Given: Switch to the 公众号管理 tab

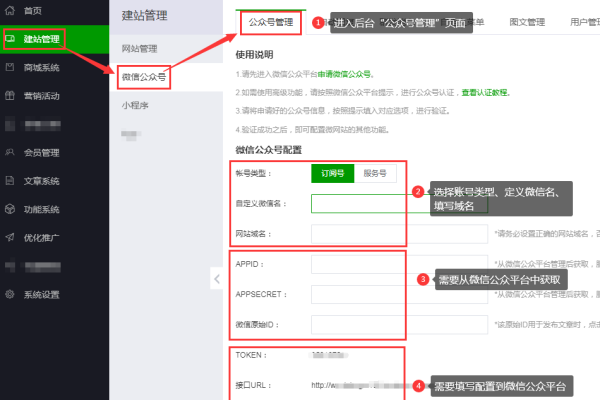Looking at the screenshot, I should 271,22.
